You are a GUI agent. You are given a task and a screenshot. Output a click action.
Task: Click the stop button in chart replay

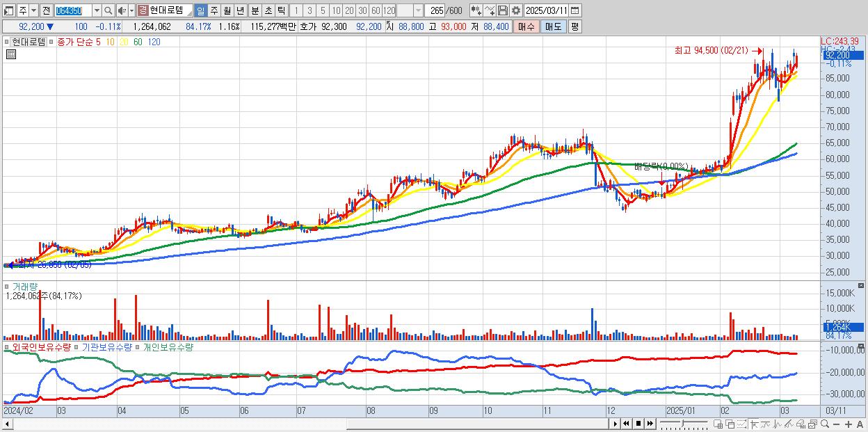click(x=638, y=424)
